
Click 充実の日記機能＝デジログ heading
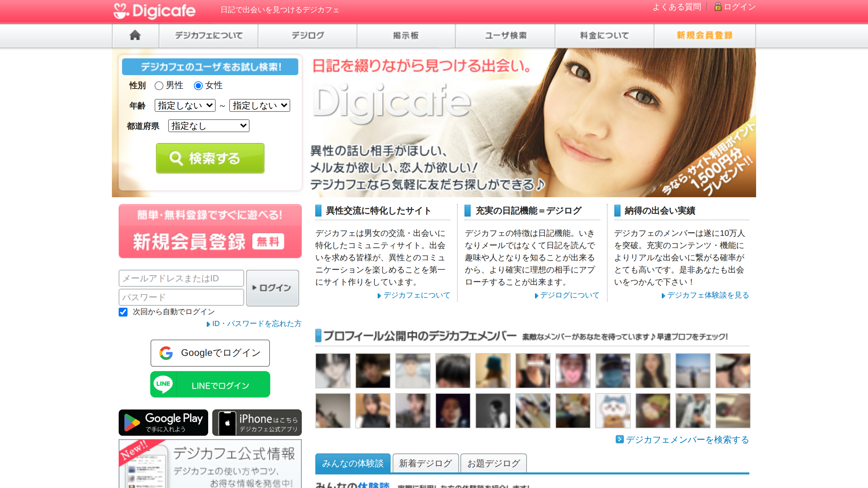pyautogui.click(x=528, y=211)
